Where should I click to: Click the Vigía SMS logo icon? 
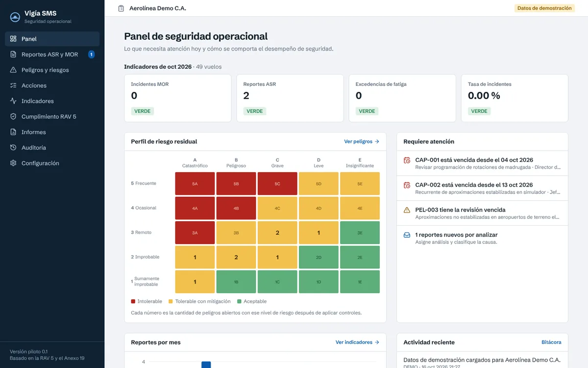click(15, 17)
